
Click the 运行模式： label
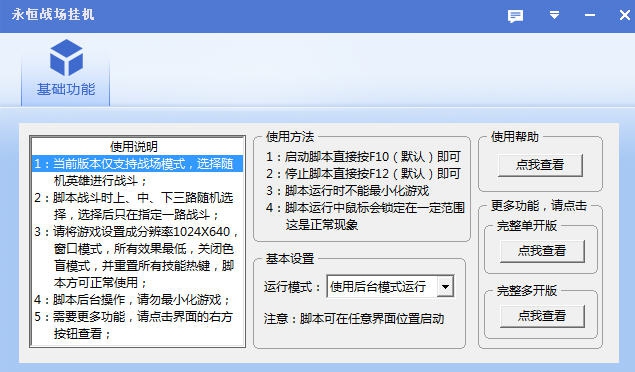click(x=292, y=287)
